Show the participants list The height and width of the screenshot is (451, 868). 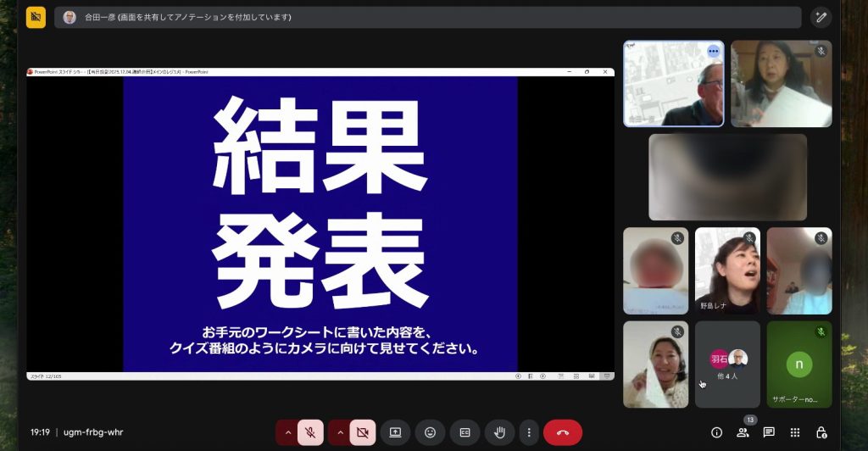(x=743, y=432)
